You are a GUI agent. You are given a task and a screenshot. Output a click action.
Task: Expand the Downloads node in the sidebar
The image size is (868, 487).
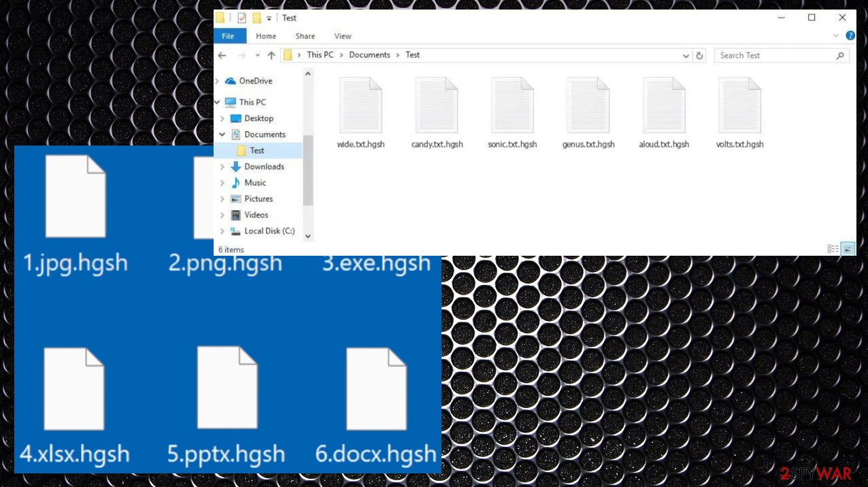coord(222,167)
